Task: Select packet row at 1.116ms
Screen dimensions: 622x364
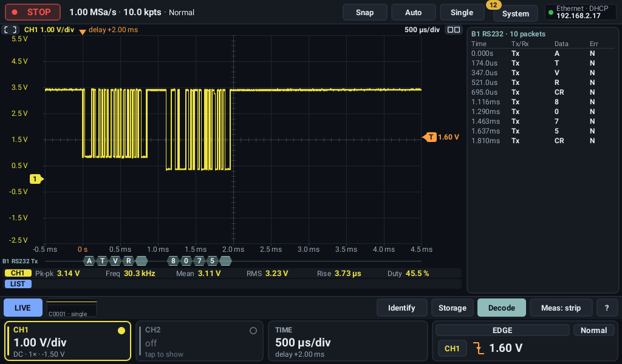Action: 542,102
